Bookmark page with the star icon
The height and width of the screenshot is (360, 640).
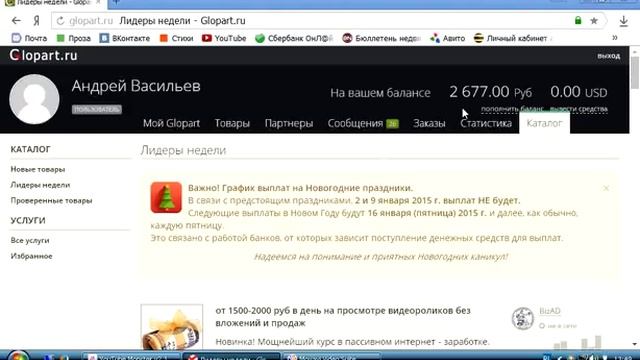pyautogui.click(x=594, y=20)
